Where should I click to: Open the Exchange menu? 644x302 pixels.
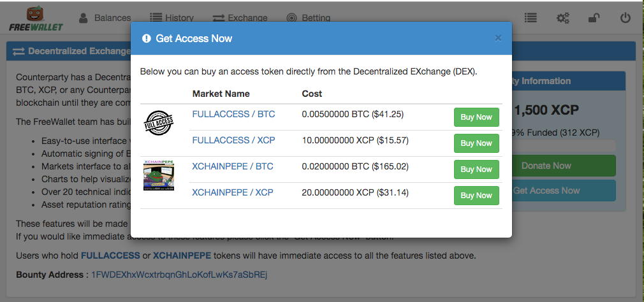[240, 18]
